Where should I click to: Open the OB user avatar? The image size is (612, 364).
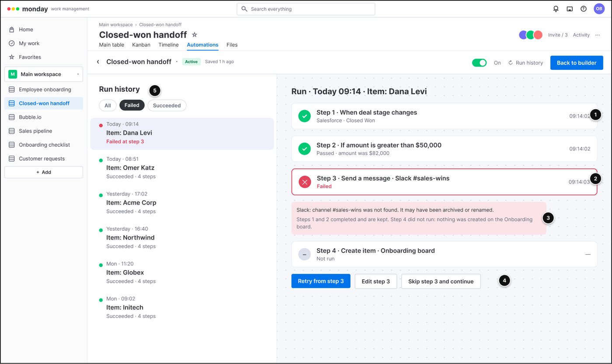tap(599, 9)
